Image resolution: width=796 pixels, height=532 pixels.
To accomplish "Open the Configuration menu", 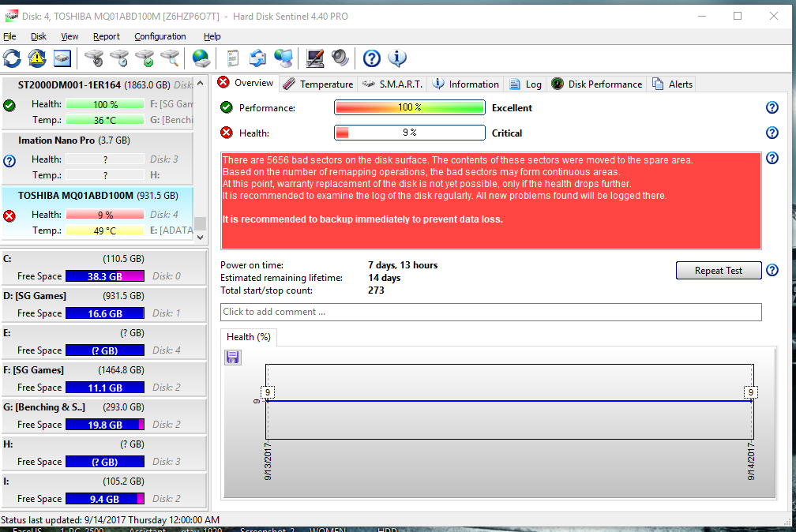I will tap(160, 36).
